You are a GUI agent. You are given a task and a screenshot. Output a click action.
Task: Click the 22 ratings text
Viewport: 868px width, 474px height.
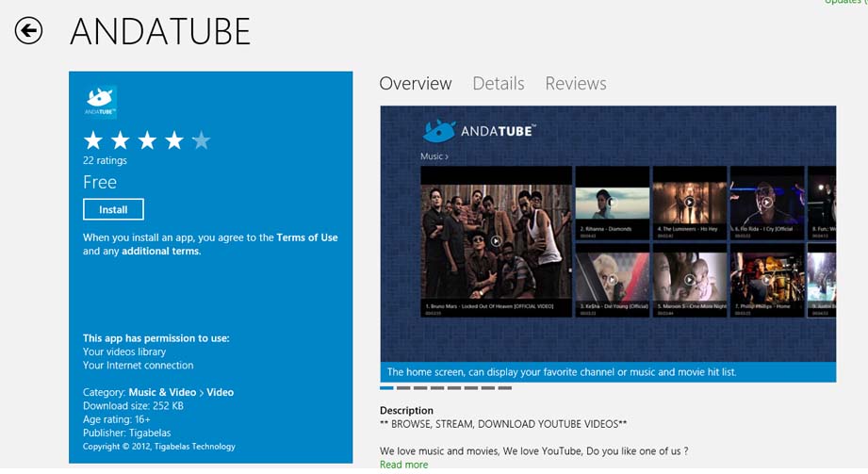coord(105,160)
